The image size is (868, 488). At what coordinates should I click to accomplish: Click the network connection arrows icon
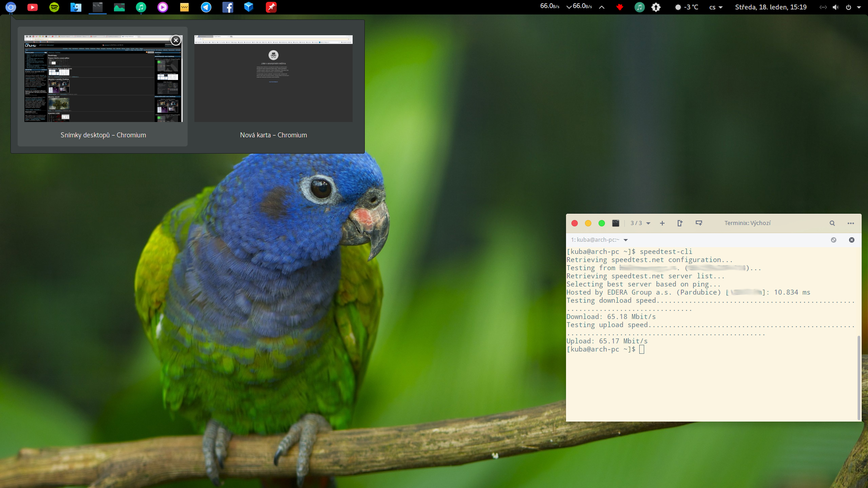click(x=823, y=7)
